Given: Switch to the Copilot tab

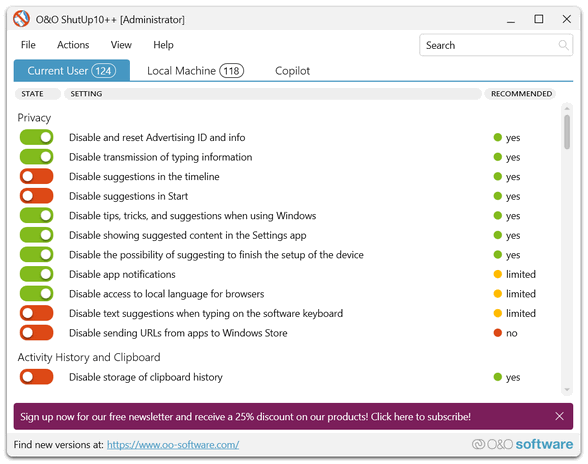Looking at the screenshot, I should 292,71.
